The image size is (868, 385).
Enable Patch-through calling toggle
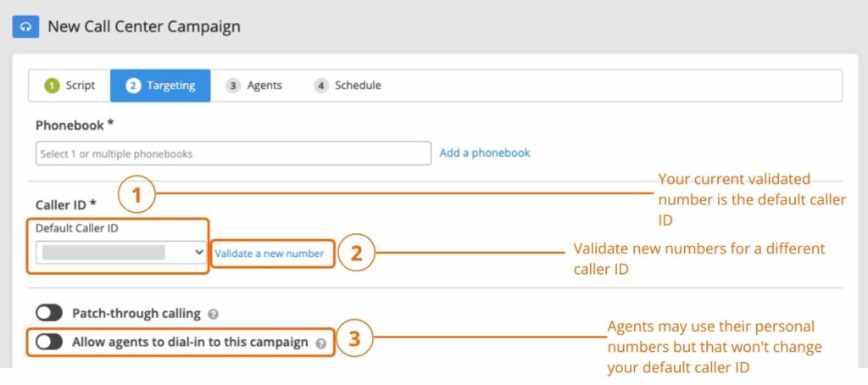(49, 314)
